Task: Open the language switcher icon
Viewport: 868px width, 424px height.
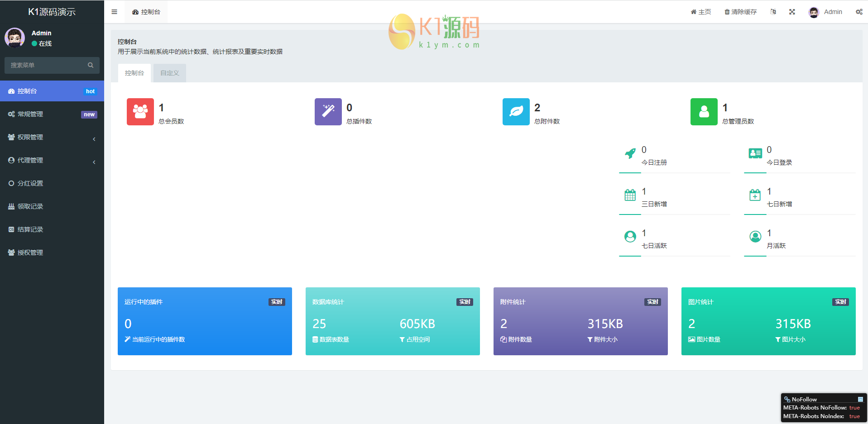Action: tap(773, 12)
